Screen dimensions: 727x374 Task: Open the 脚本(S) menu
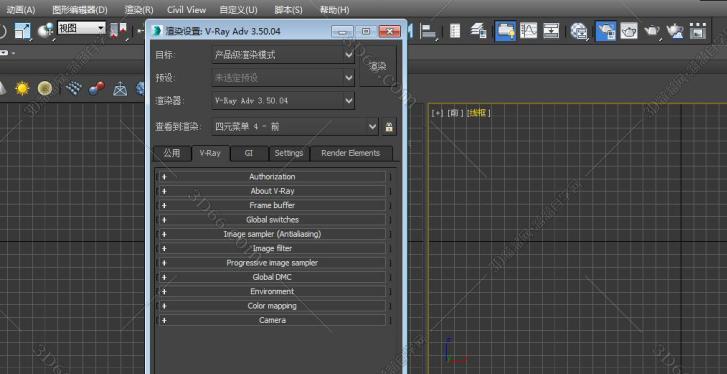[288, 10]
